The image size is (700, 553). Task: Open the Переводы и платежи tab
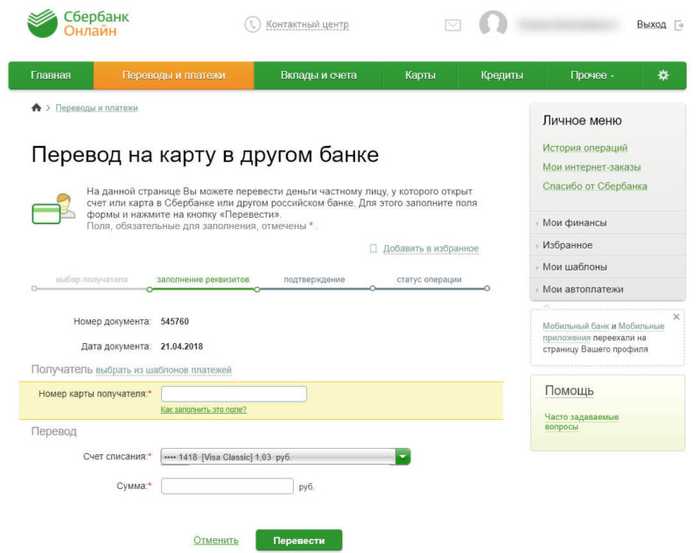(174, 75)
